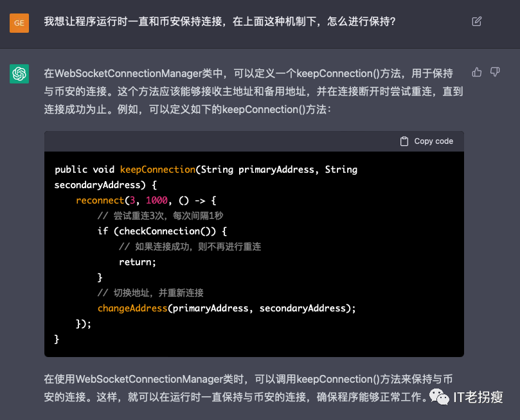This screenshot has width=520, height=420.
Task: Click the edit message pencil icon
Action: click(476, 22)
